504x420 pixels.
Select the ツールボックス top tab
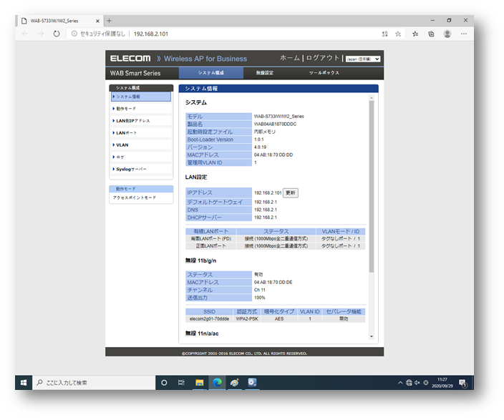point(324,73)
